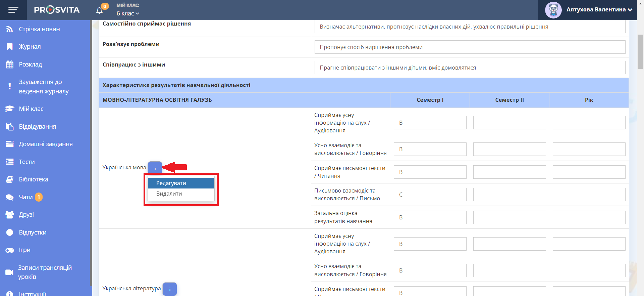Image resolution: width=644 pixels, height=296 pixels.
Task: Open the news feed icon in sidebar
Action: pyautogui.click(x=9, y=29)
